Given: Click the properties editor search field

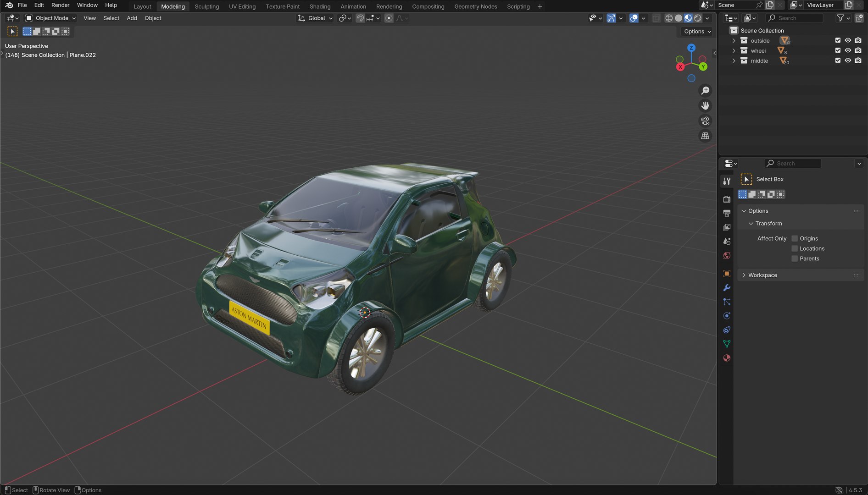Looking at the screenshot, I should 793,164.
